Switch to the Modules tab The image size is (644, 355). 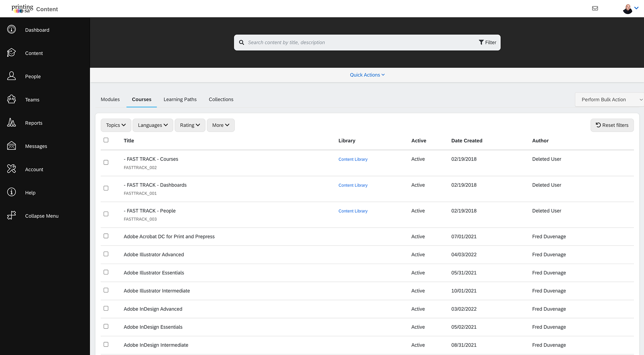110,99
